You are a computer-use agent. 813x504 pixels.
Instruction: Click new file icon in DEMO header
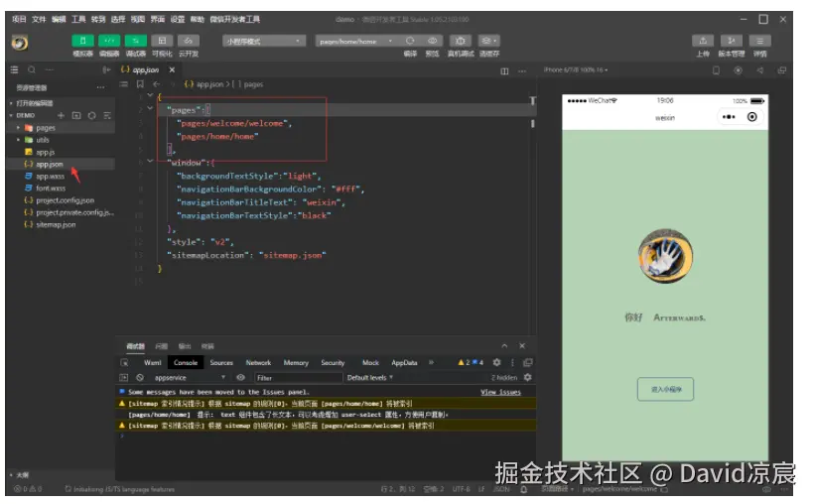[x=62, y=115]
